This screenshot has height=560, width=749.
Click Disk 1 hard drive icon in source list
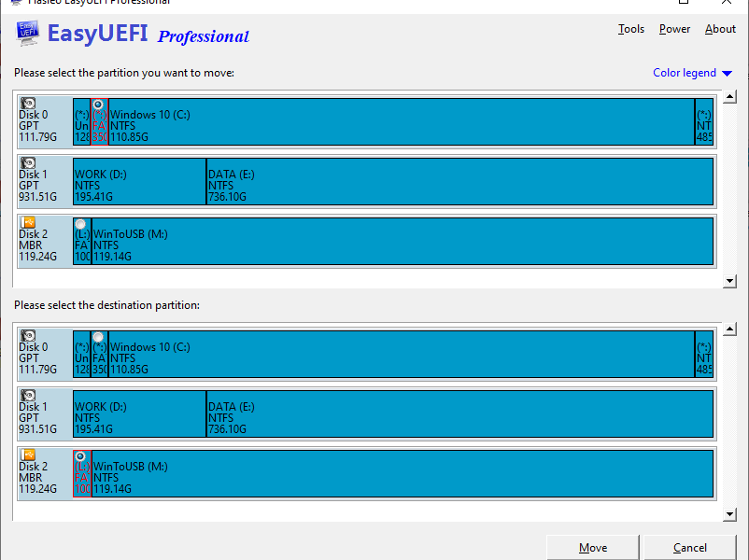click(x=28, y=162)
